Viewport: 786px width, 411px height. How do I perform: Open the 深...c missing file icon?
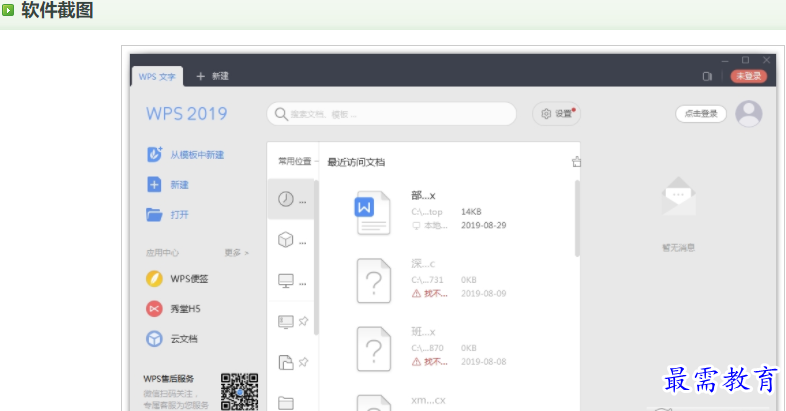pyautogui.click(x=373, y=281)
